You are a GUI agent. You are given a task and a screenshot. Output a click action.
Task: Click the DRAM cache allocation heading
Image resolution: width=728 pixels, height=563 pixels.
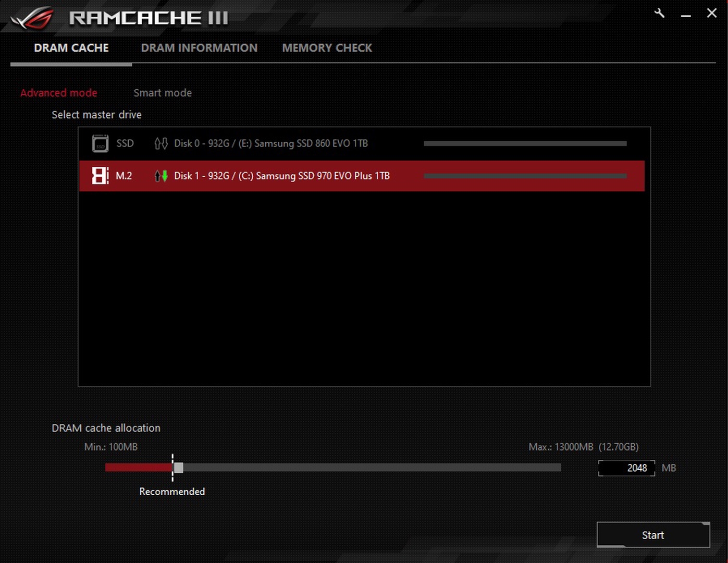point(106,428)
